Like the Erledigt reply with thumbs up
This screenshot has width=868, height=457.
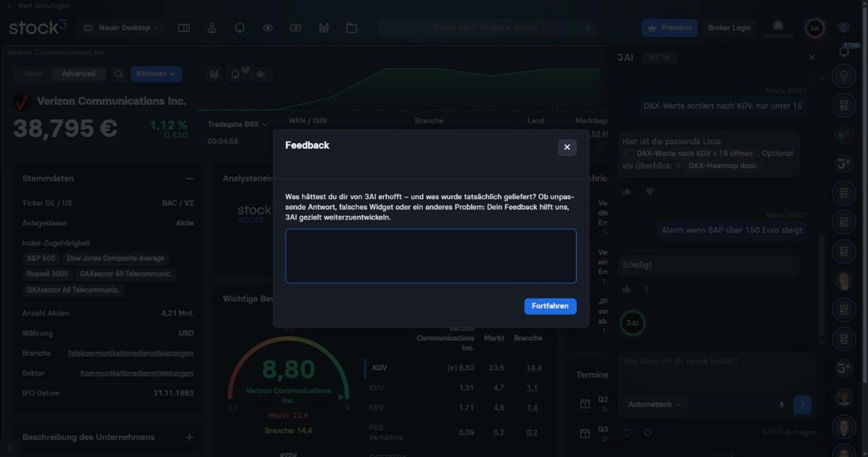click(x=626, y=289)
